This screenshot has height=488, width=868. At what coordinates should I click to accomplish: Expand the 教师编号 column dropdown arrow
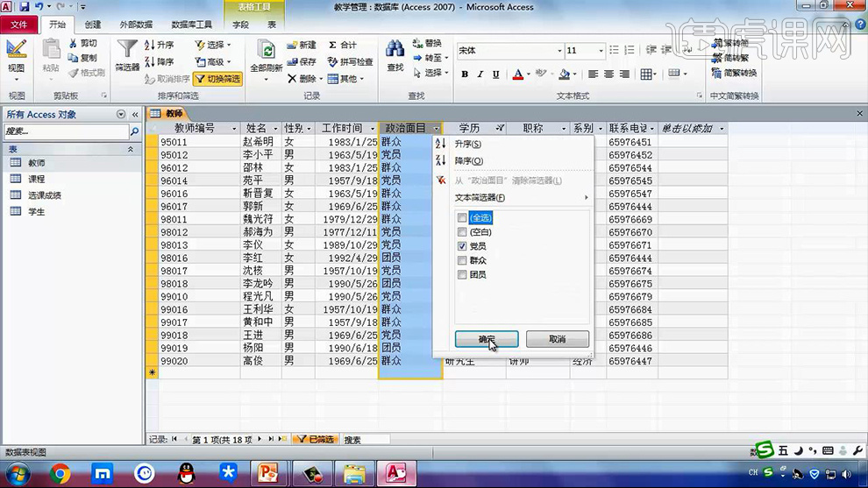coord(233,129)
